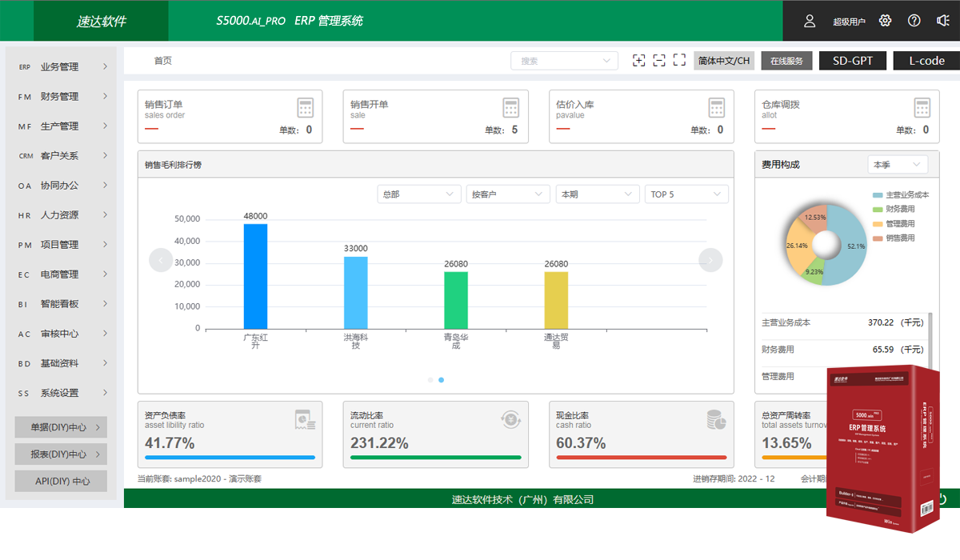Click the 仓库调拨 calculator icon

point(922,108)
